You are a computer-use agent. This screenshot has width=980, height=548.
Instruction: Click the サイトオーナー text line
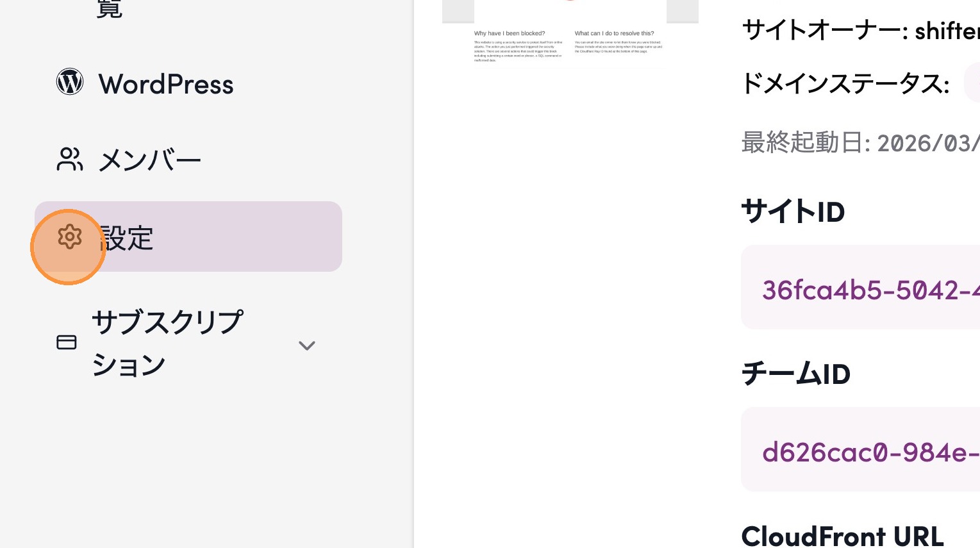[860, 30]
